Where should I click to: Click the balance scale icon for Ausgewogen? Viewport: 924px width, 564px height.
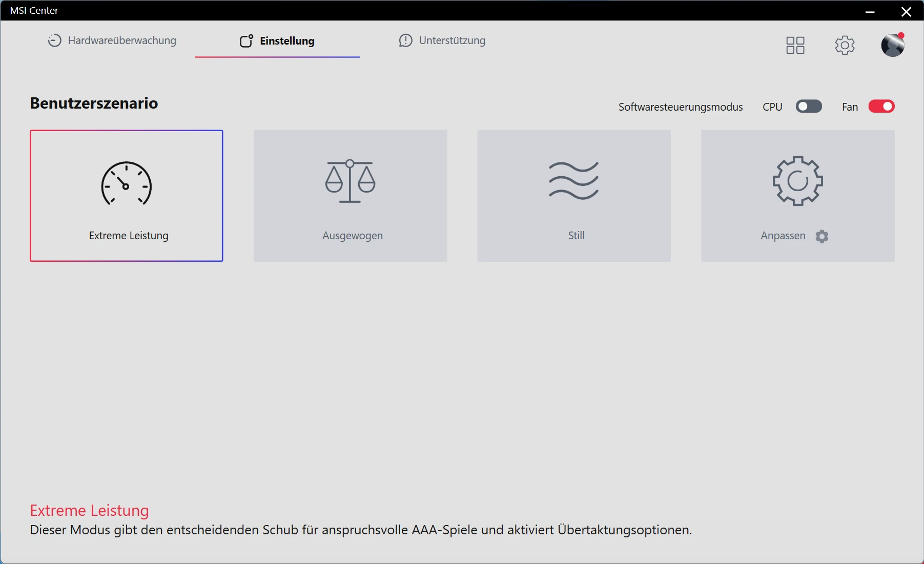point(350,181)
